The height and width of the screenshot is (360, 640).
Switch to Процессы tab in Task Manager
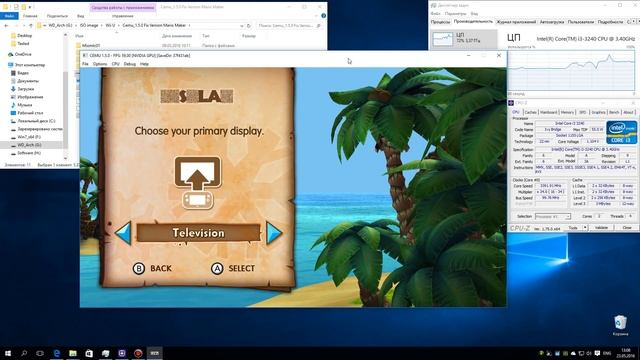pos(440,22)
